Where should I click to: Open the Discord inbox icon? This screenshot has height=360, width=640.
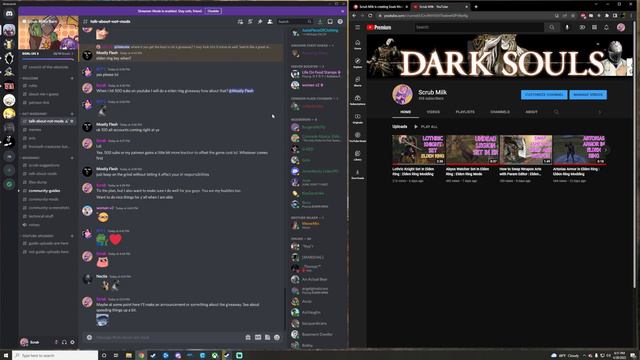click(330, 22)
